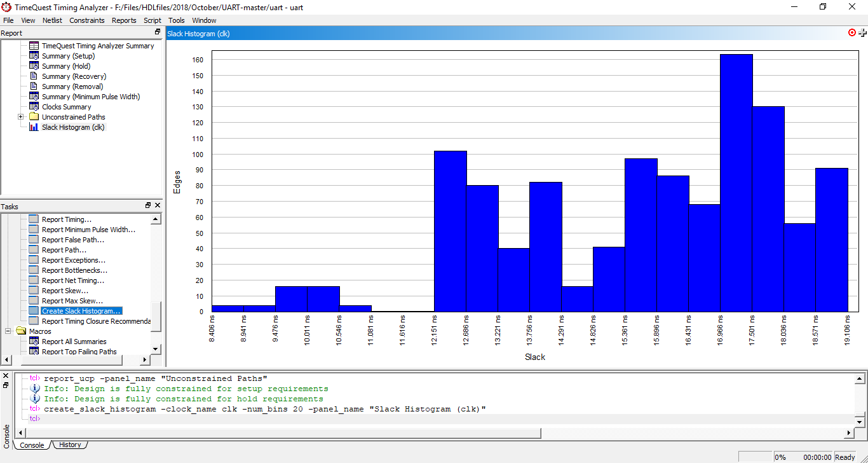This screenshot has width=868, height=463.
Task: Click the Report Minimum Pulse Width task icon
Action: (34, 230)
